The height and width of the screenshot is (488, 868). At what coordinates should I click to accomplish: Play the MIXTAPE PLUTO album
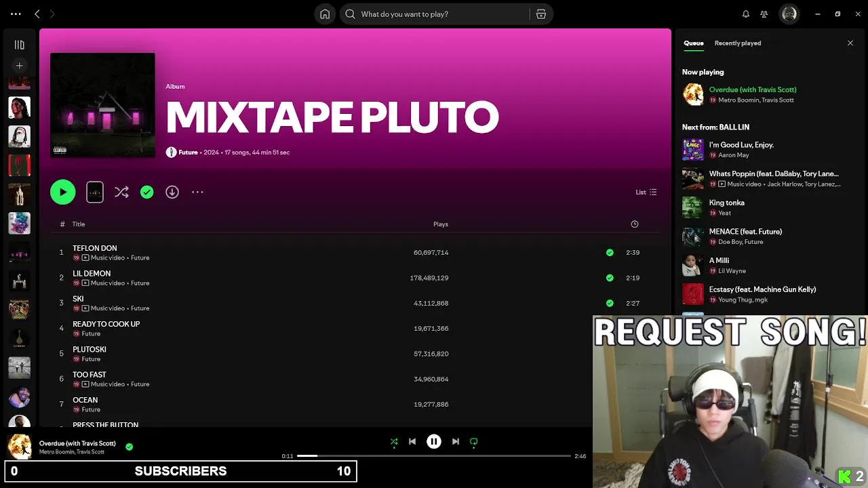coord(62,192)
